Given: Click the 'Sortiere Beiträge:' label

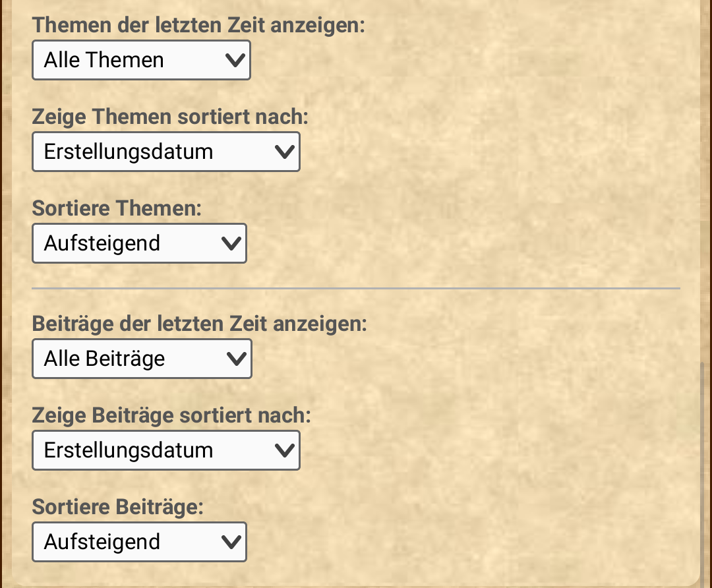Looking at the screenshot, I should (x=117, y=508).
